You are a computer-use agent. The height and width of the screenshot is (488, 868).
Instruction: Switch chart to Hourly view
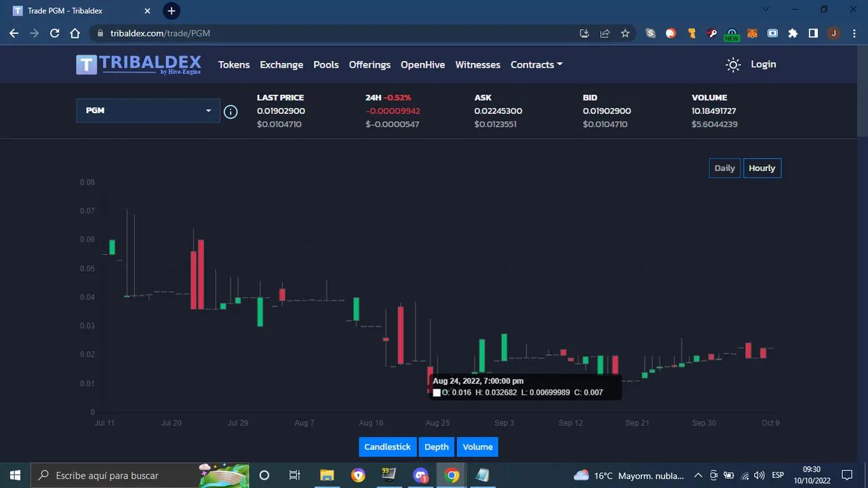762,168
